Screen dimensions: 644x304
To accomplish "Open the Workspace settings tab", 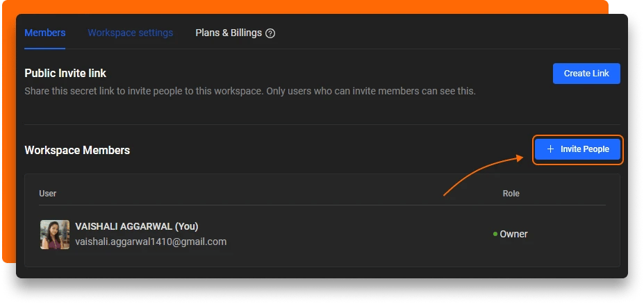I will 130,33.
